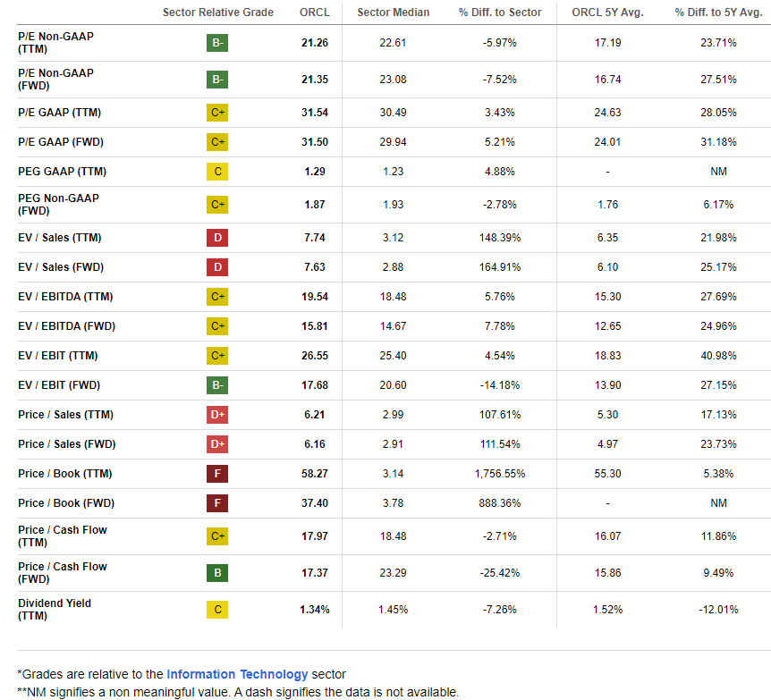This screenshot has width=771, height=700.
Task: Select the 148.39% difference to sector value
Action: (500, 238)
